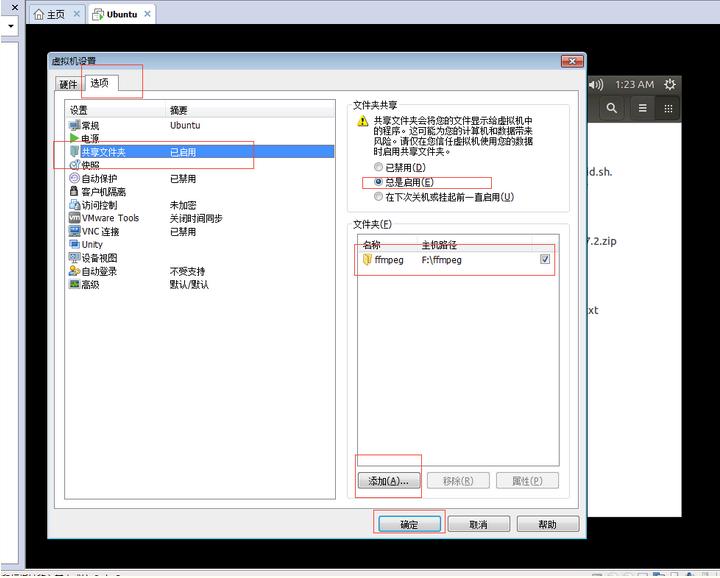Click the Remove (移除) button
This screenshot has width=720, height=578.
(458, 481)
